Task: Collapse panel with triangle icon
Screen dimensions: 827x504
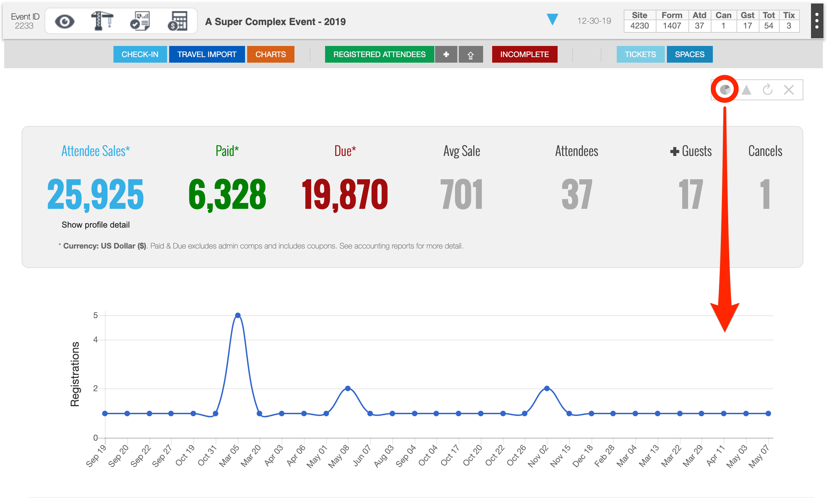Action: click(x=746, y=90)
